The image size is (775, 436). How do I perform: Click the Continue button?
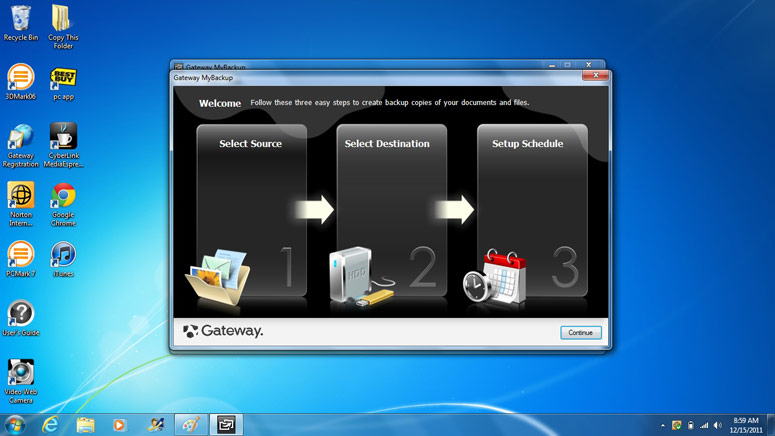[581, 333]
